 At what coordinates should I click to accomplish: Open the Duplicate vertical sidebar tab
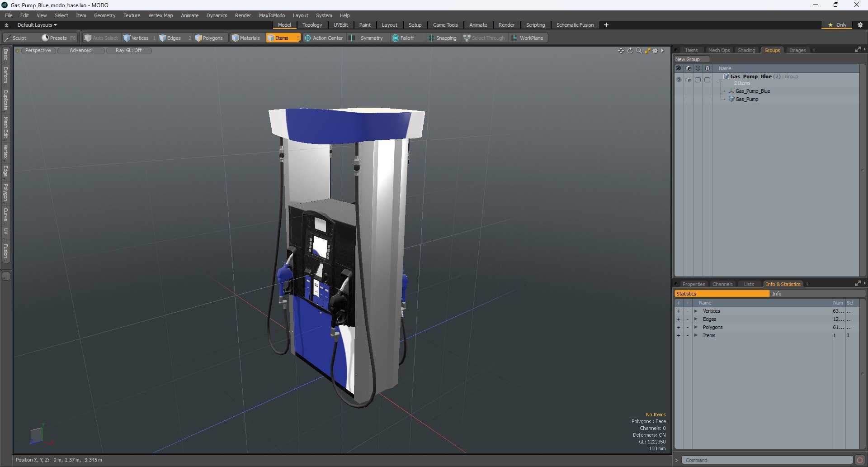tap(6, 100)
